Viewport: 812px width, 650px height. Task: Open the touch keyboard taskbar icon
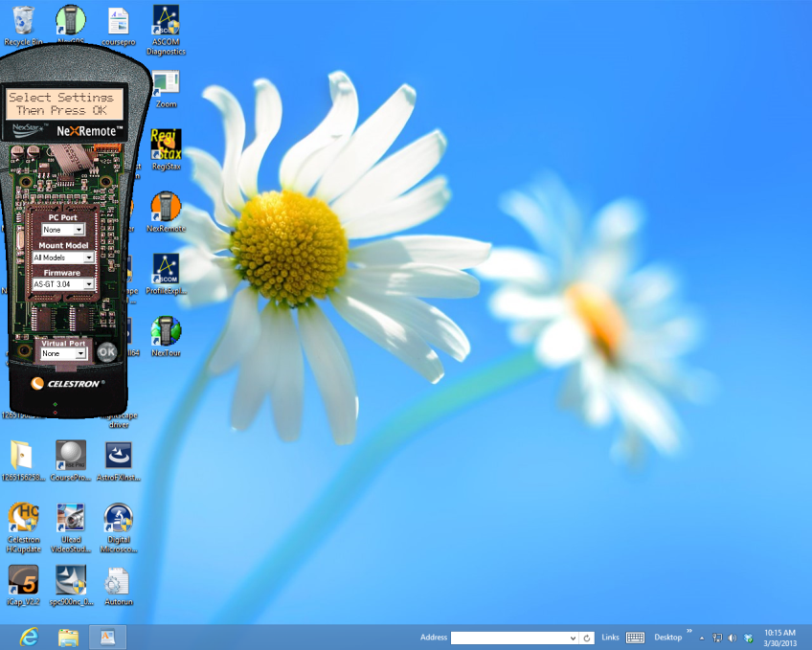point(635,638)
